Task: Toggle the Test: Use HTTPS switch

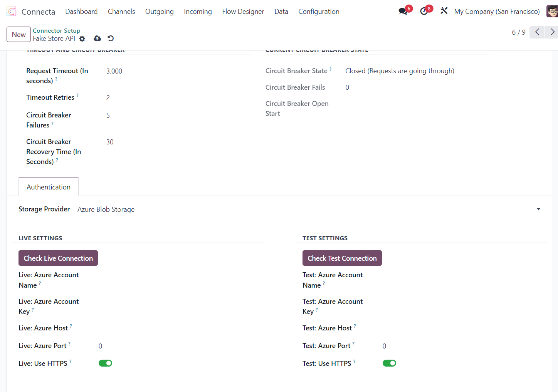Action: 389,363
